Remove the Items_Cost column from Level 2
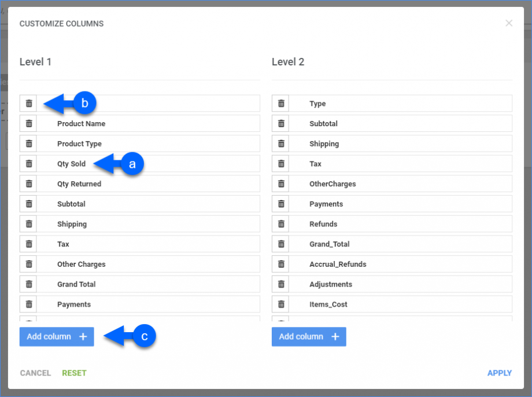 281,304
